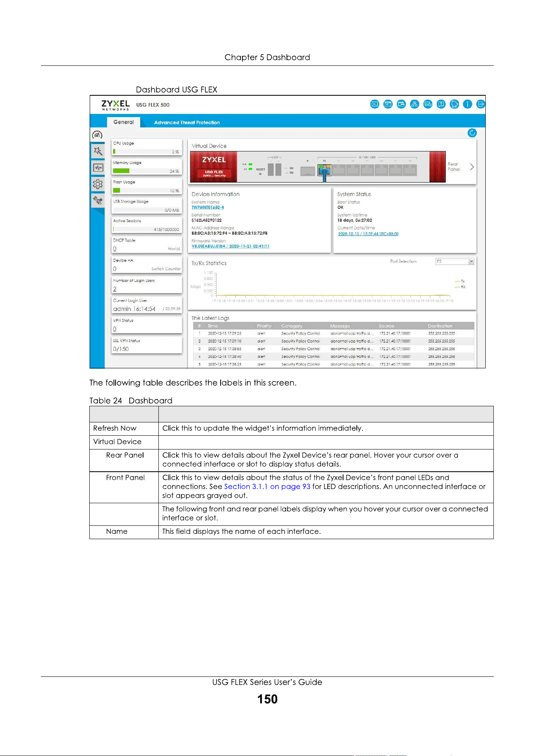Viewport: 535px width, 756px height.
Task: Click the Active Sessions usage bar
Action: point(146,229)
